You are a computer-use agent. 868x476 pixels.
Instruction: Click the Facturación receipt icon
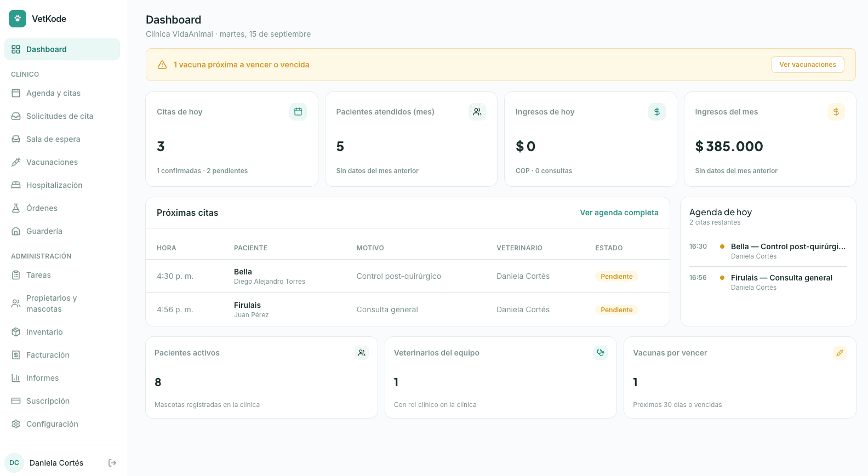coord(16,355)
